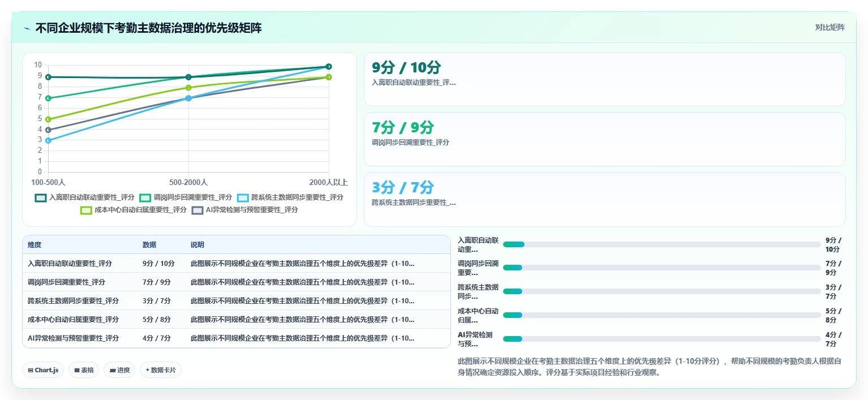This screenshot has width=868, height=400.
Task: Toggle 跨系统主数据同步重要性 legend series
Action: pyautogui.click(x=290, y=197)
